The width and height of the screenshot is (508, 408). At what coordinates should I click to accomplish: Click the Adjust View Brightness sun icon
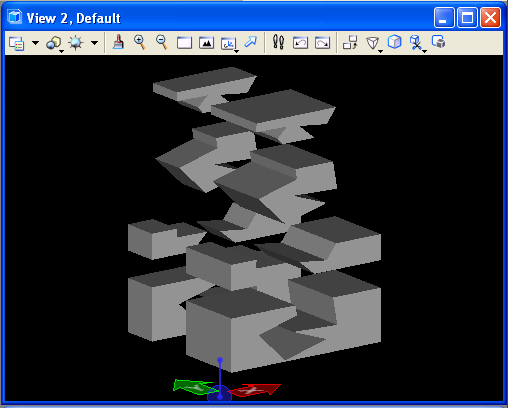click(76, 43)
